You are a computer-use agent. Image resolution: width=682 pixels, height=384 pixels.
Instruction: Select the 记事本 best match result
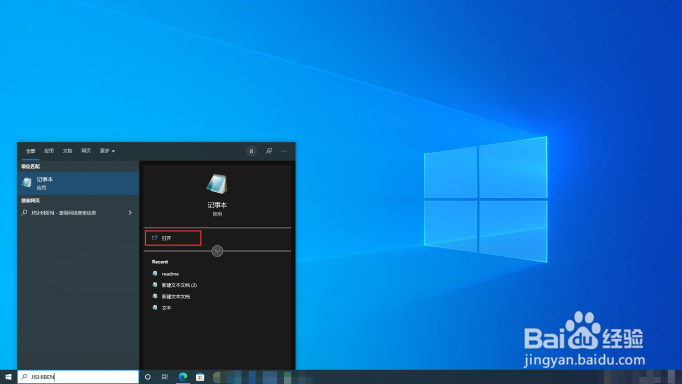tap(78, 183)
